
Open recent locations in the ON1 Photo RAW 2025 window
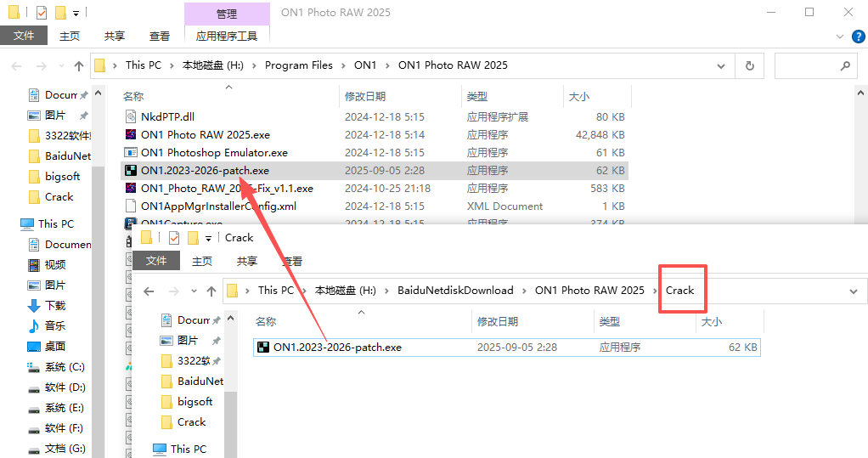click(x=61, y=66)
